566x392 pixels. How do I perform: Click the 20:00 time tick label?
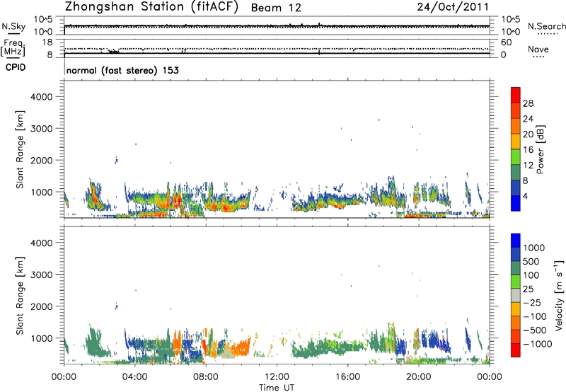pos(419,377)
